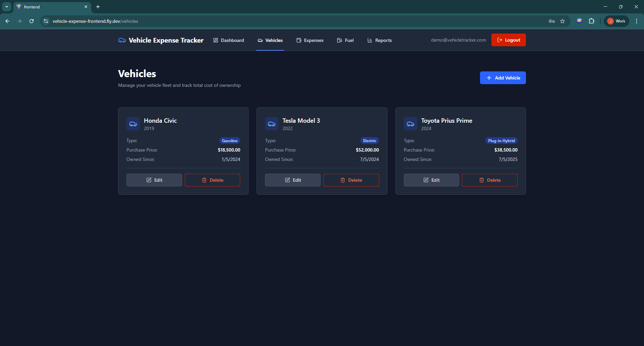Image resolution: width=644 pixels, height=346 pixels.
Task: Click the Dashboard grid icon in navigation
Action: (x=216, y=40)
